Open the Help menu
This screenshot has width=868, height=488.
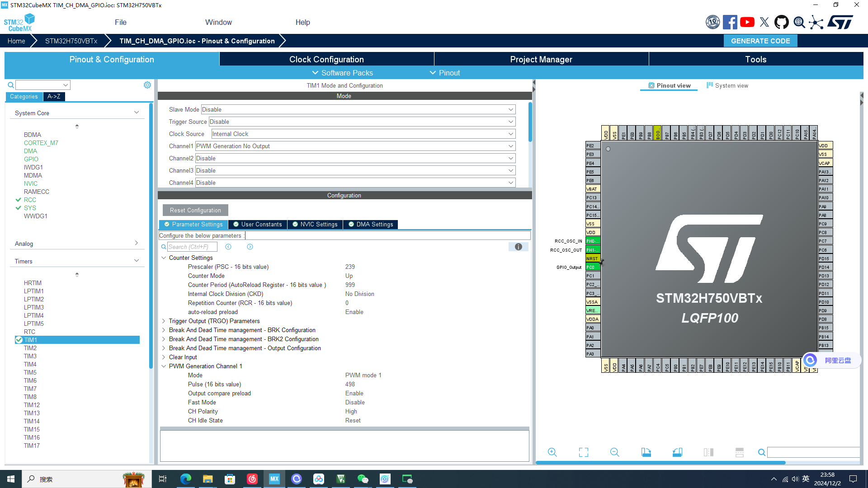tap(302, 22)
